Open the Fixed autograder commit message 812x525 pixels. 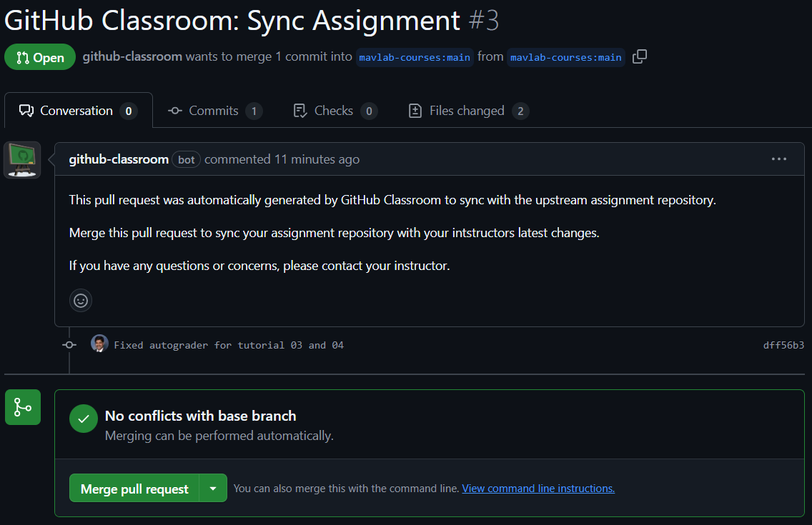coord(229,345)
